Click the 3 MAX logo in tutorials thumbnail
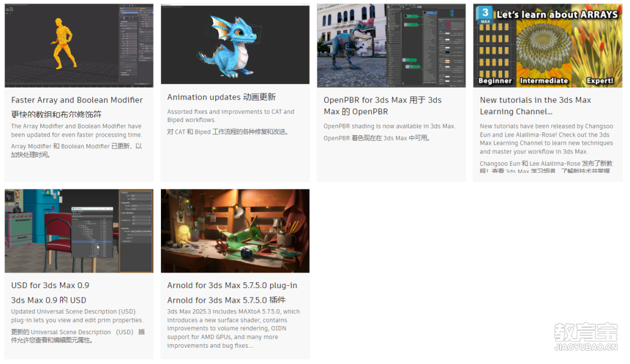630x364 pixels. (x=485, y=15)
